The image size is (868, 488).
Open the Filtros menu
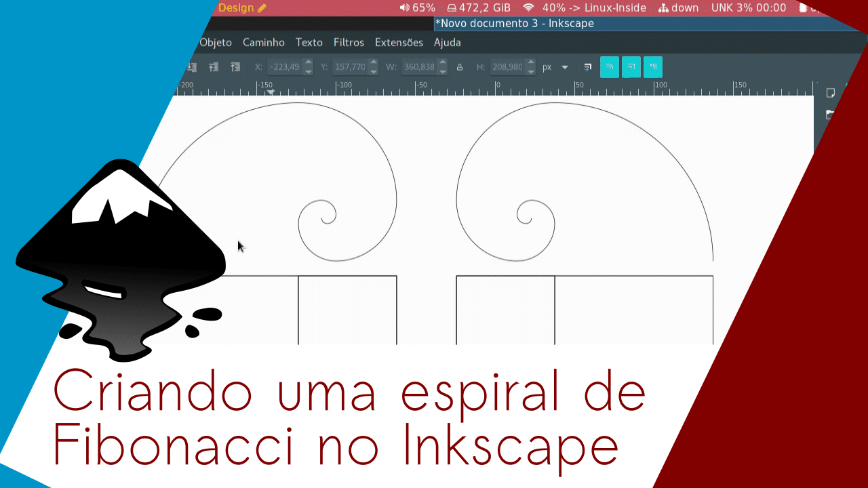(x=349, y=42)
